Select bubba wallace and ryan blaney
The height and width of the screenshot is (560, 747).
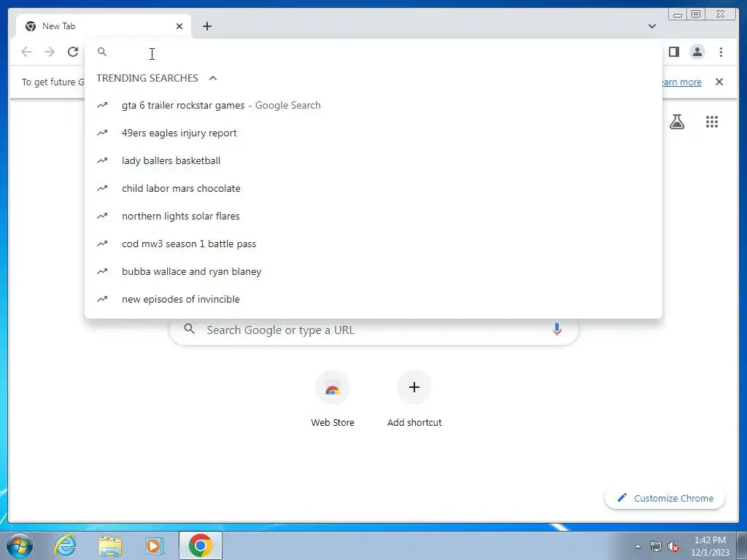coord(373,271)
